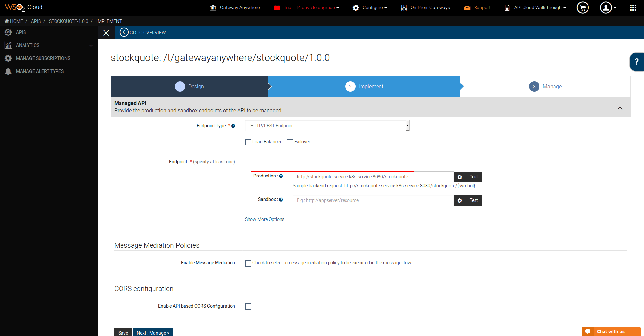Screen dimensions: 644x336
Task: Click the Manage Alert Types bell icon
Action: [8, 71]
